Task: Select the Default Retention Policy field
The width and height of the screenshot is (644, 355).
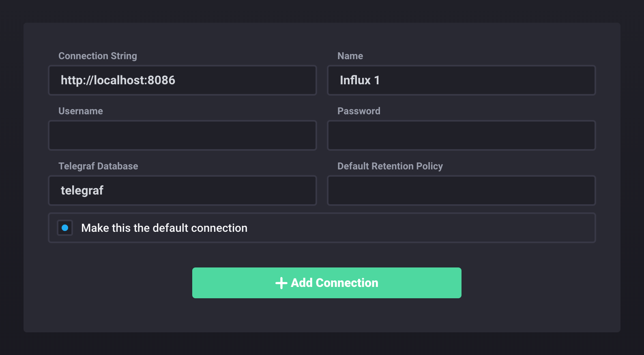Action: pos(461,190)
